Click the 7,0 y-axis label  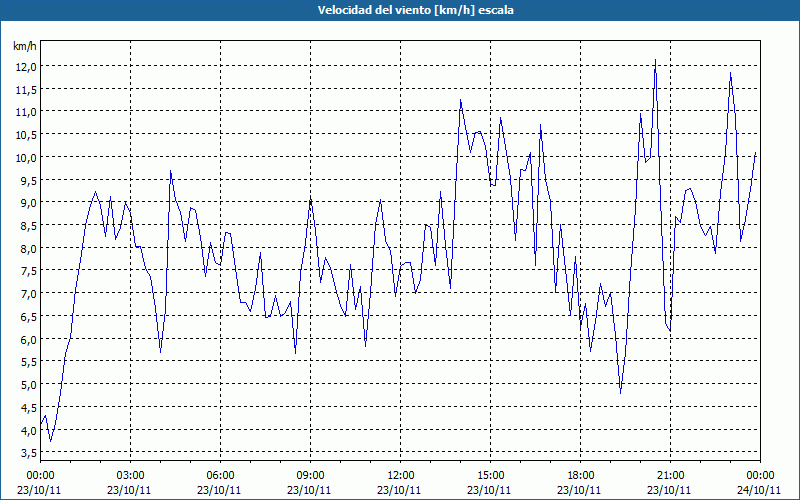point(28,293)
